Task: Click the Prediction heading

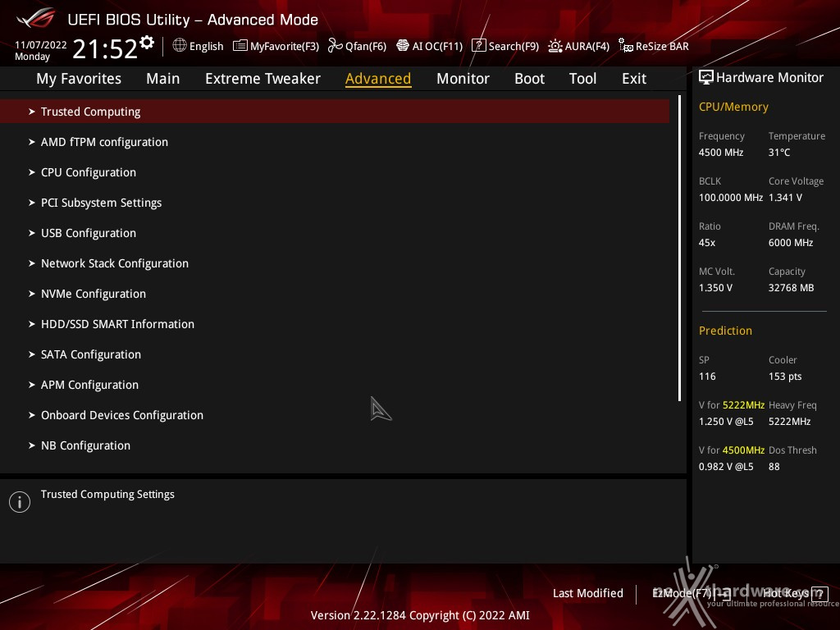Action: tap(725, 331)
